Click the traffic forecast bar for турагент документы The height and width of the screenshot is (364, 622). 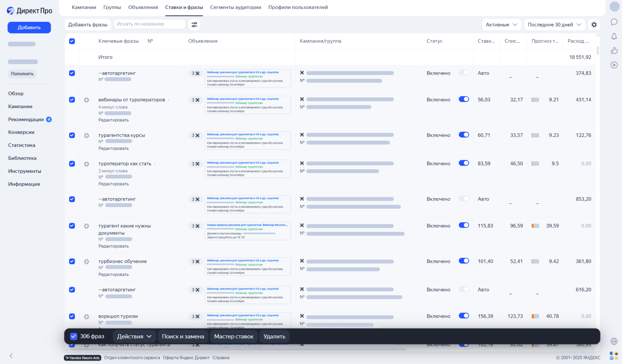point(535,226)
